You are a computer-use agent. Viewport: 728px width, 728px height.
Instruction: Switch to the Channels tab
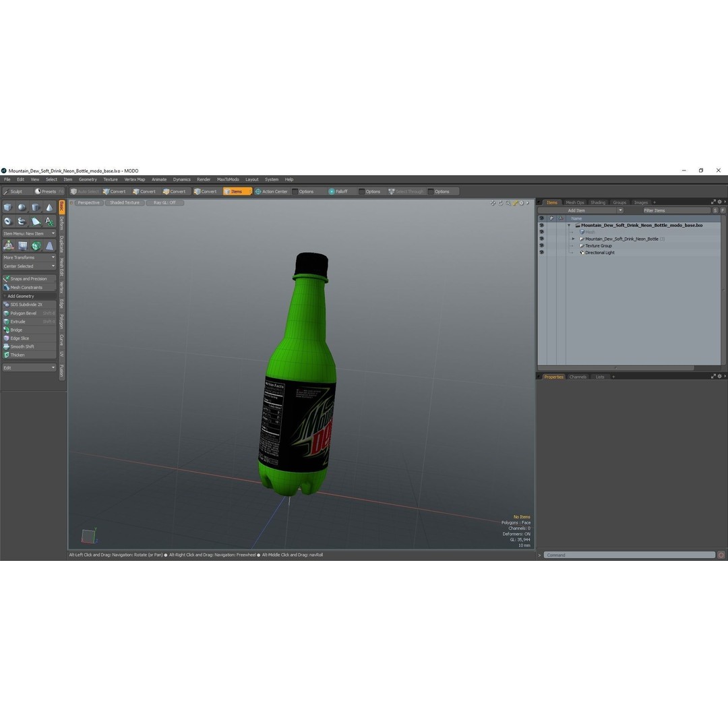point(578,377)
